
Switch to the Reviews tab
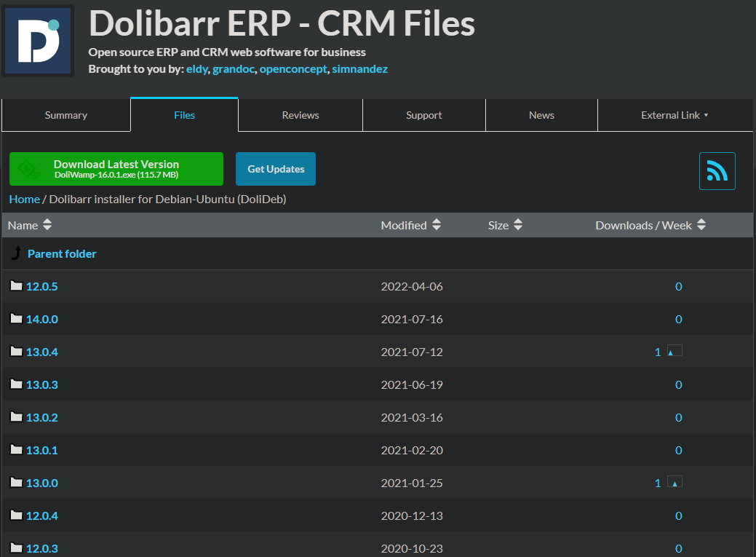[300, 114]
